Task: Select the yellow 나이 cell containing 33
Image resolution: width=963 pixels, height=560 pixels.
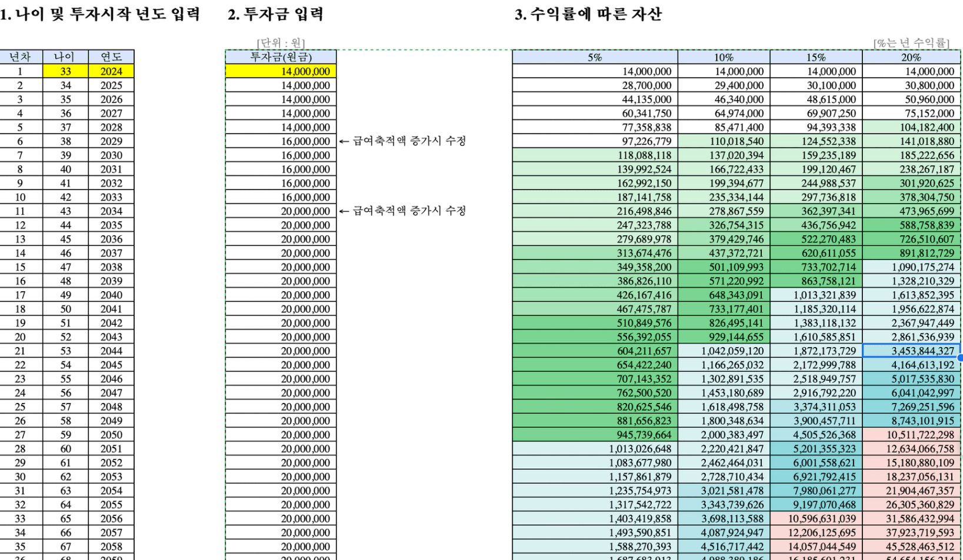Action: click(x=65, y=71)
